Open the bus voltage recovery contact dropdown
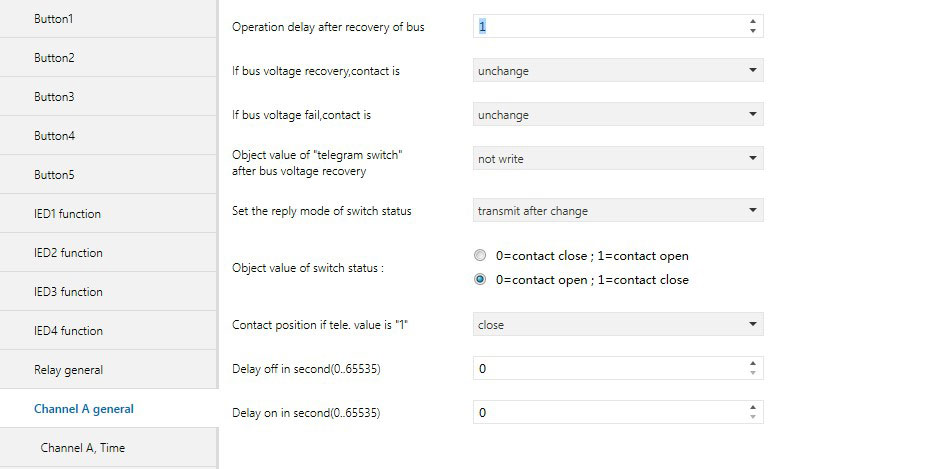This screenshot has width=939, height=469. 617,71
